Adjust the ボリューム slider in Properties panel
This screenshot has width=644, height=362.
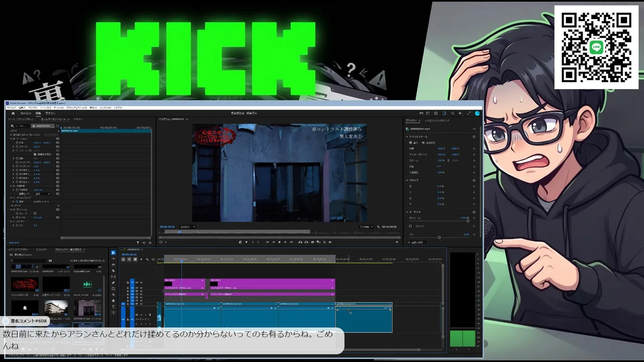(467, 221)
